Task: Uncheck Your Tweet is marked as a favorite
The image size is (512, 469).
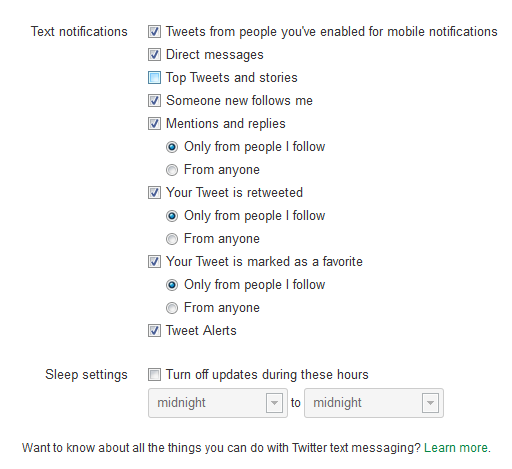Action: point(154,262)
